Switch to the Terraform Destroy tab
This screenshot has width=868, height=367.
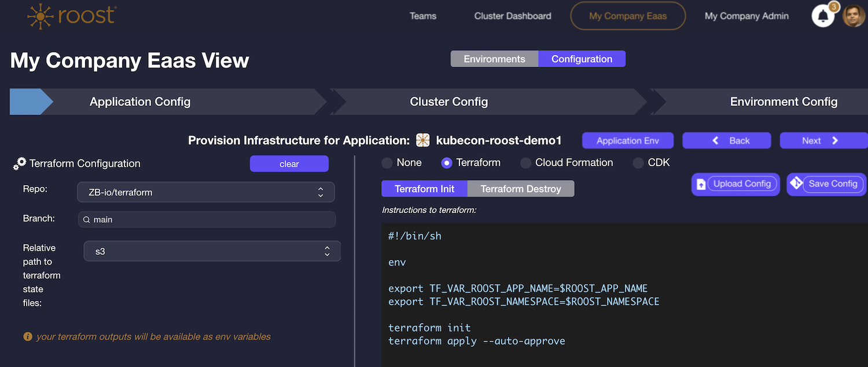pos(520,188)
